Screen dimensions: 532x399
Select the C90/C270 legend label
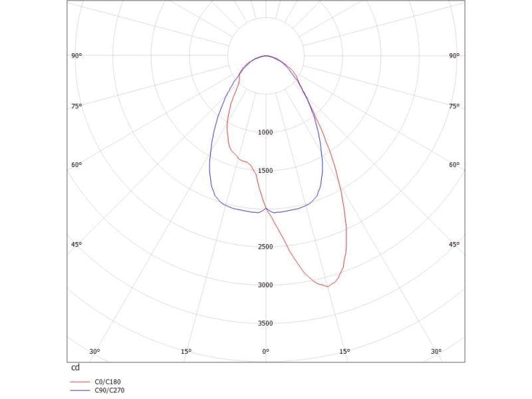tap(110, 390)
